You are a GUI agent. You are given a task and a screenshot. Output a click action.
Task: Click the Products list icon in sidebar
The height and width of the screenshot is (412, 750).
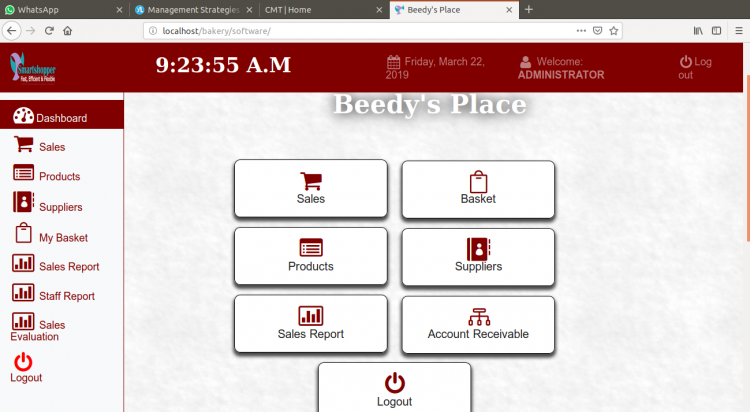click(23, 173)
